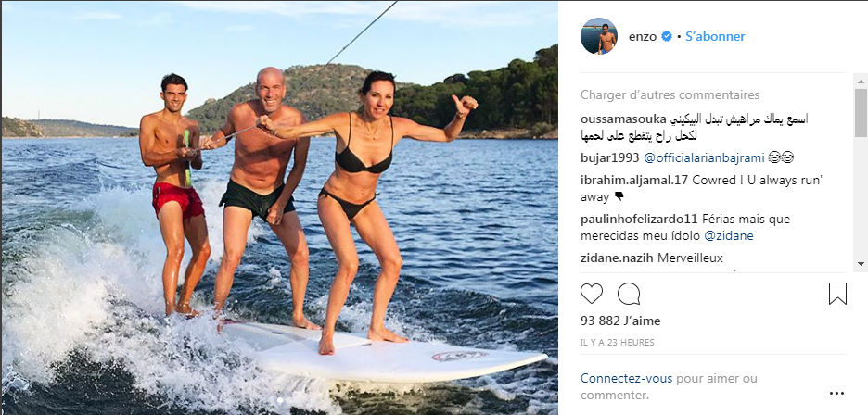Open the three-dot more options menu

pos(836,394)
